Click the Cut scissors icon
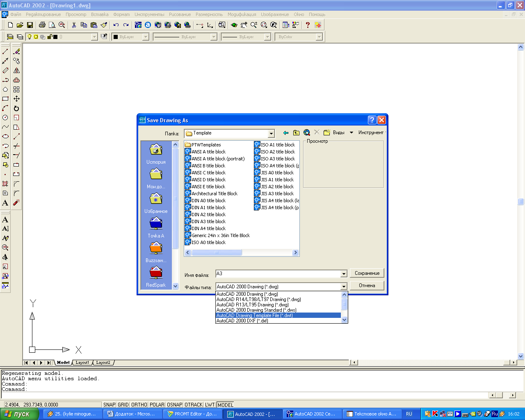 74,25
